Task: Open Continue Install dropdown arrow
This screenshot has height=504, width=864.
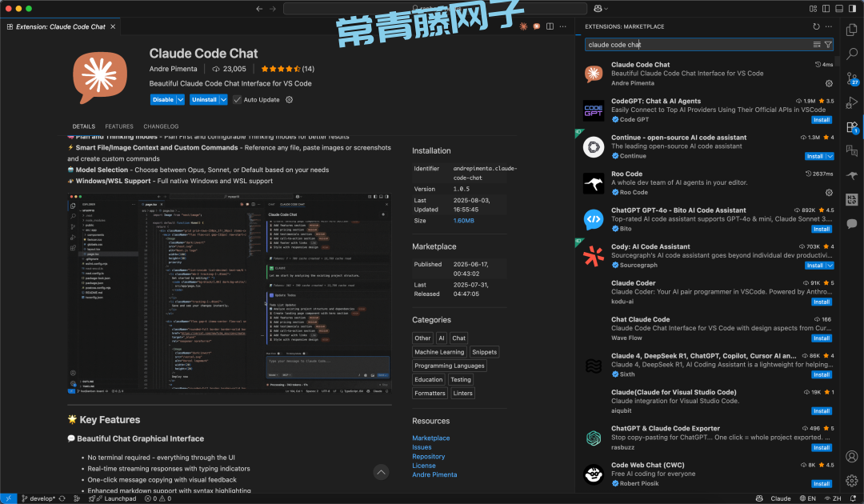Action: [830, 157]
